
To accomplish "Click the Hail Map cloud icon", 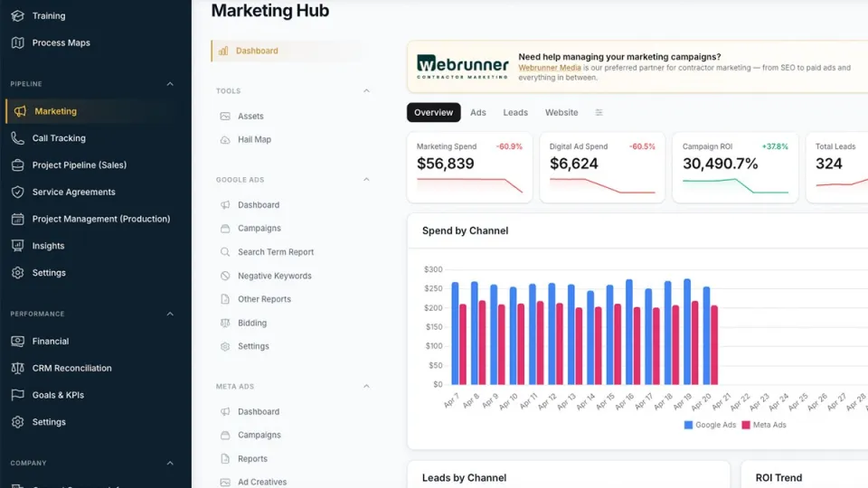I will (225, 140).
